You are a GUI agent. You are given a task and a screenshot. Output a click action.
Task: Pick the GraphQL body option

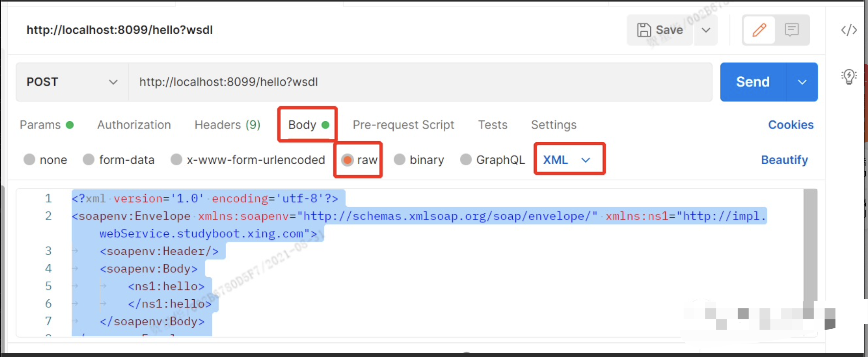[x=466, y=160]
